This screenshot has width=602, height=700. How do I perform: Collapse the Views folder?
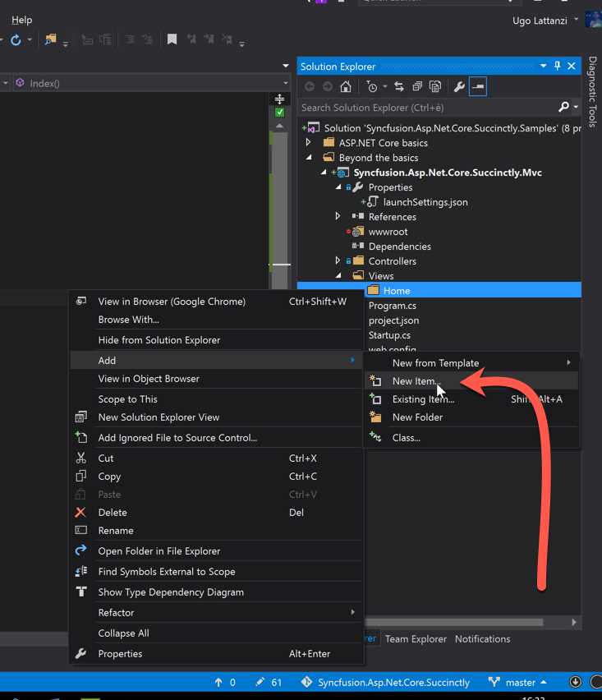[338, 276]
